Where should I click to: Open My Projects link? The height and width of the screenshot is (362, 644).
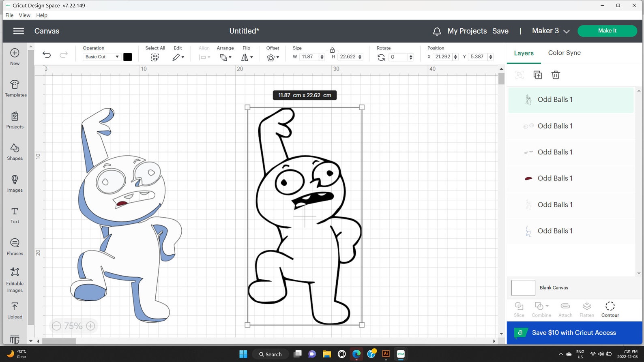click(x=467, y=31)
